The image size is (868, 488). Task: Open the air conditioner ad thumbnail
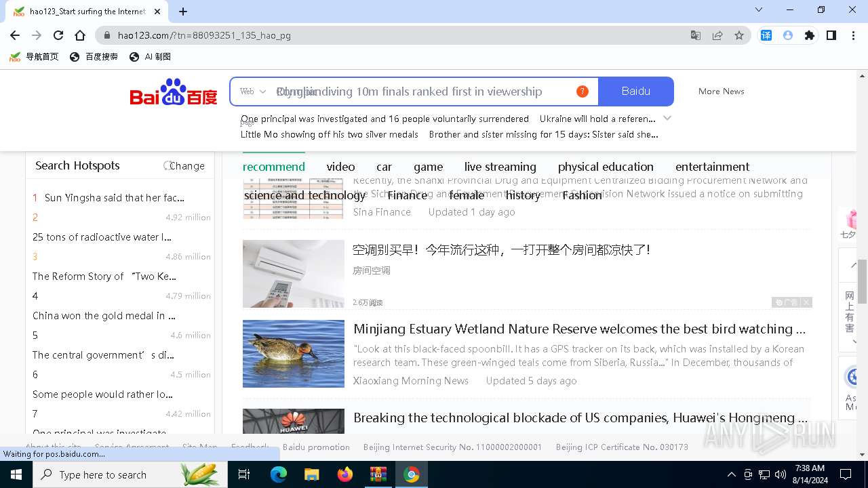294,274
